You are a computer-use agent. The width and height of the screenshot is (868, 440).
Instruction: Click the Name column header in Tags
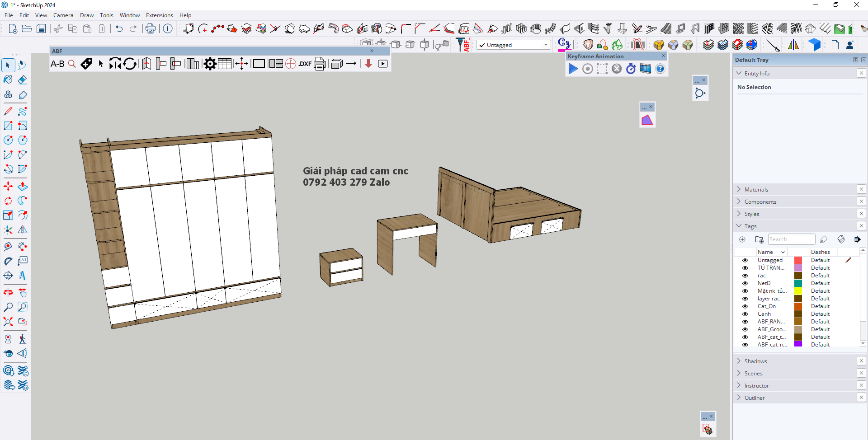[x=765, y=252]
